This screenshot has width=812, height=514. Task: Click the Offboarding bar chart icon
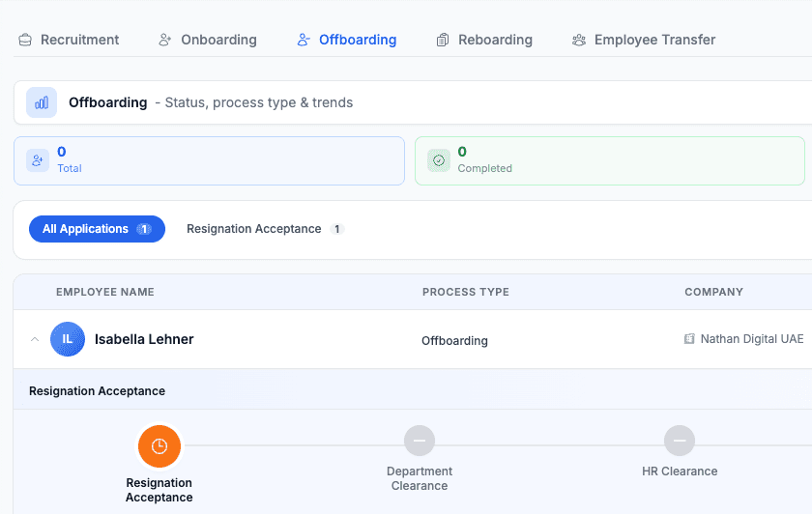click(42, 102)
